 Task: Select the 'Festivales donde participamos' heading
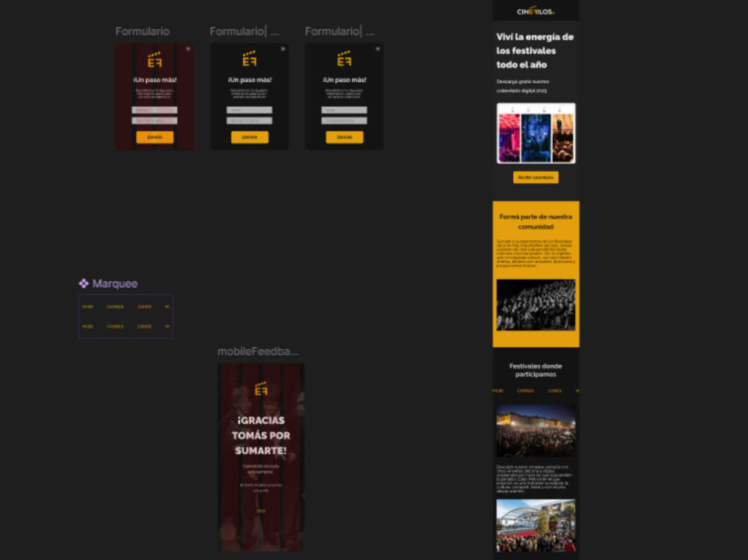tap(536, 370)
